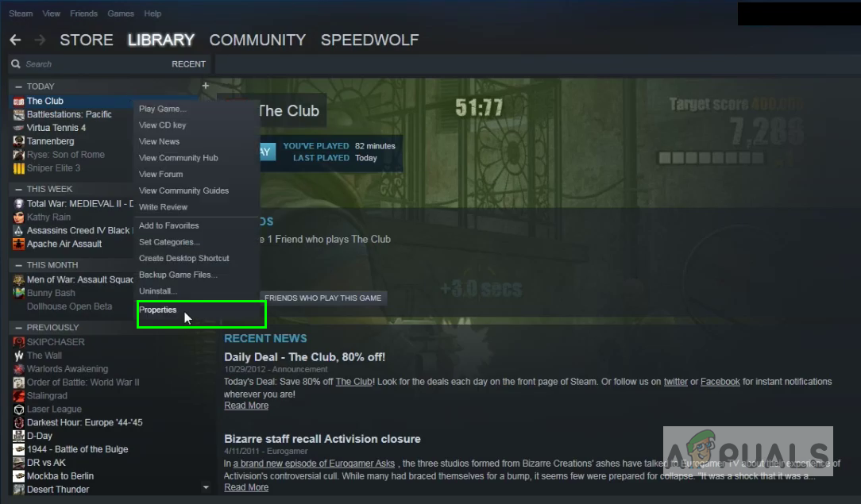Viewport: 861px width, 504px height.
Task: Switch to the COMMUNITY tab
Action: [257, 40]
